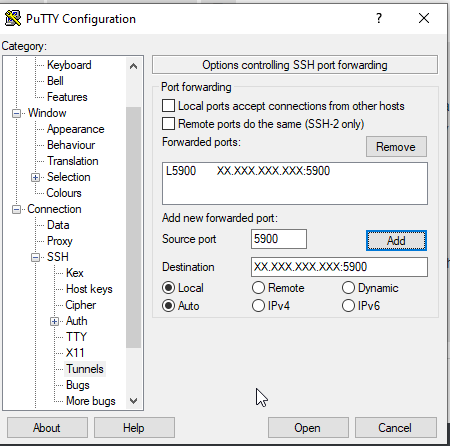Select the Tunnels category
This screenshot has height=446, width=450.
pos(85,369)
